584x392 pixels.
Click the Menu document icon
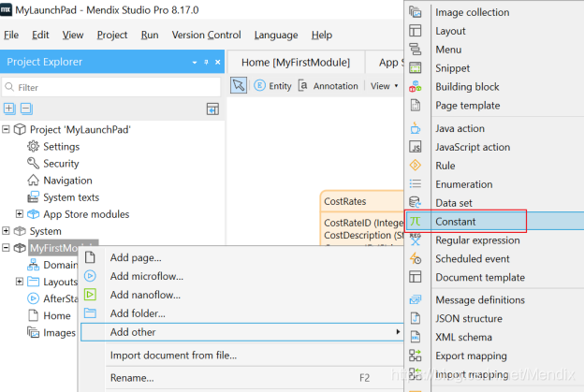tap(416, 50)
